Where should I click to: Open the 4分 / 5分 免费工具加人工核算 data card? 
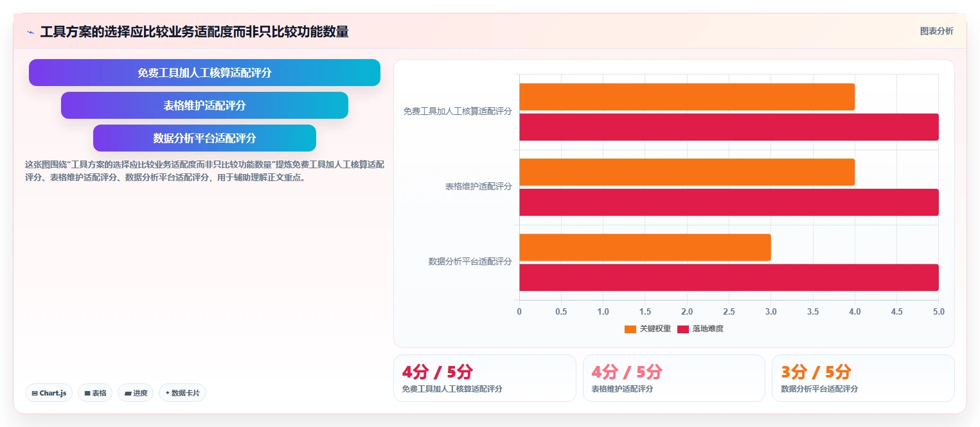(x=485, y=378)
